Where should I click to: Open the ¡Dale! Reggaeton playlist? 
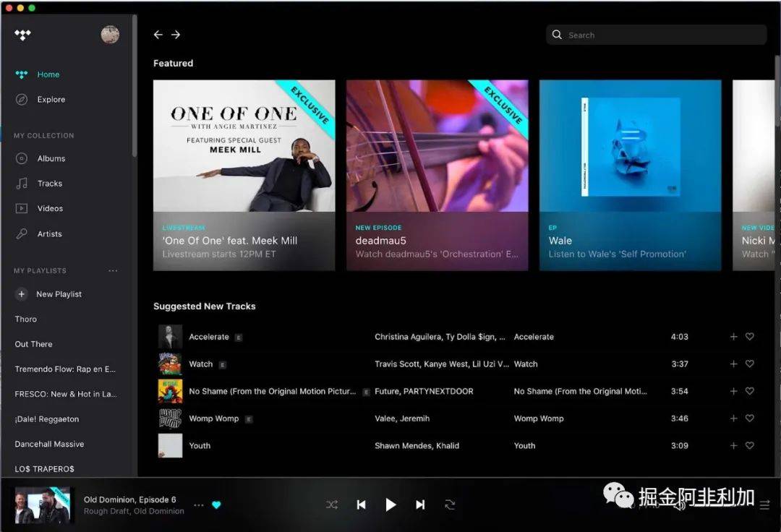pyautogui.click(x=47, y=419)
